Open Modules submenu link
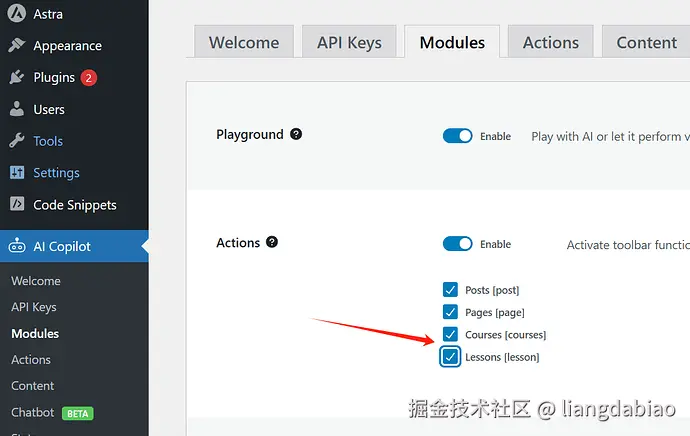This screenshot has width=690, height=436. [35, 333]
